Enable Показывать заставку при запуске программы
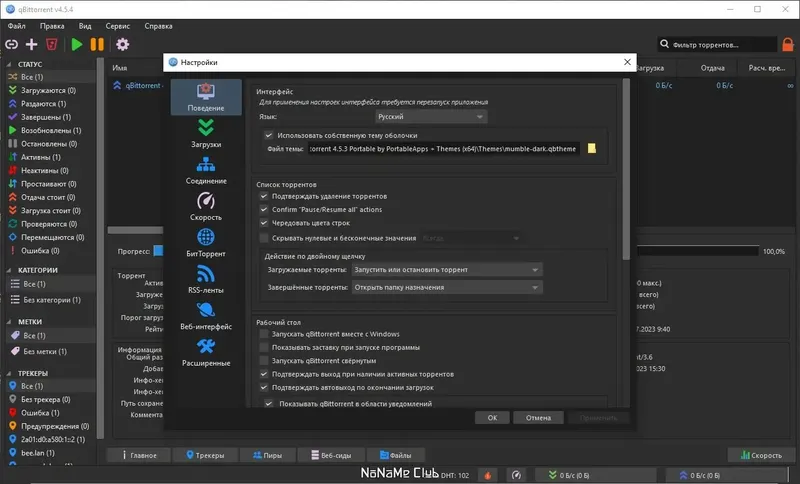 point(264,347)
